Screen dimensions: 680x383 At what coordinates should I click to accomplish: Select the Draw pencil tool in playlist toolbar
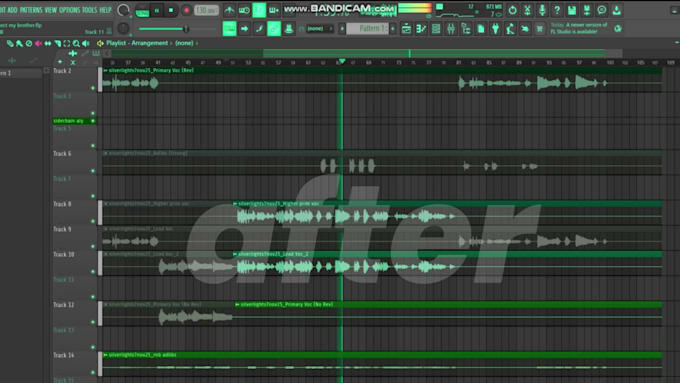point(10,43)
